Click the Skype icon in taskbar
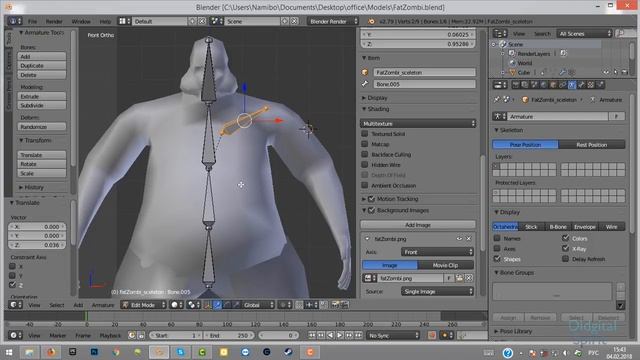Viewport: 640px width, 360px height. click(180, 352)
